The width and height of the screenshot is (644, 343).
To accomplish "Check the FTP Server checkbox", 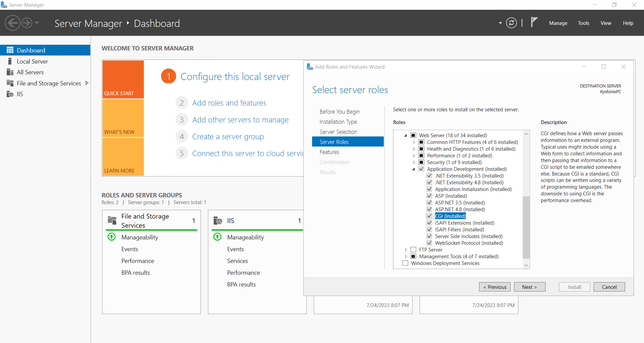I will click(x=414, y=250).
